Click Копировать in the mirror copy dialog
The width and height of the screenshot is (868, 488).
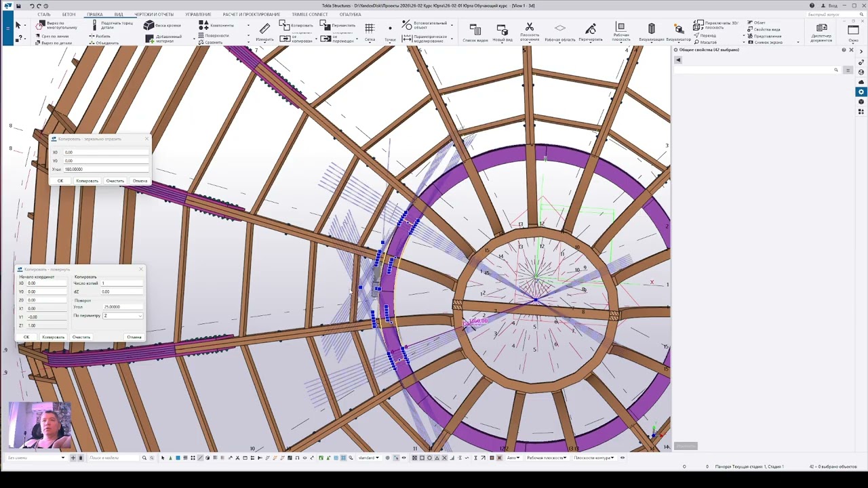click(87, 181)
